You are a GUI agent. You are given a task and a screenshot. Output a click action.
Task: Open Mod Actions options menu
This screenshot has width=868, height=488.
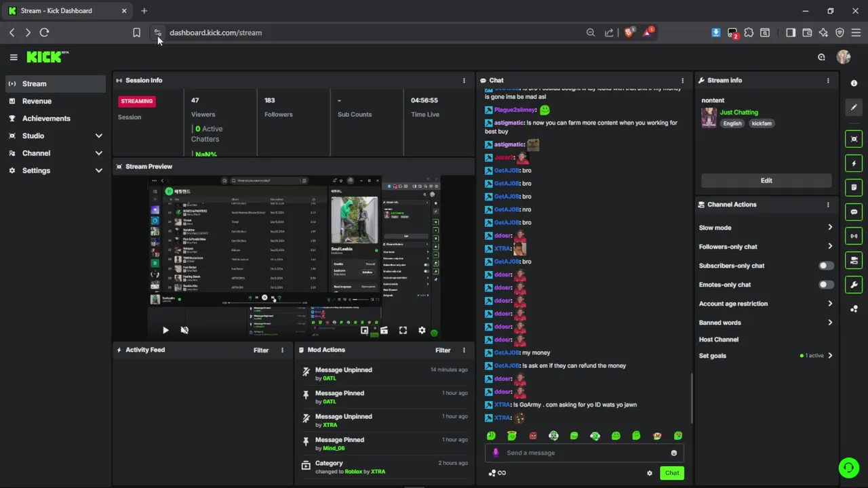(x=464, y=350)
